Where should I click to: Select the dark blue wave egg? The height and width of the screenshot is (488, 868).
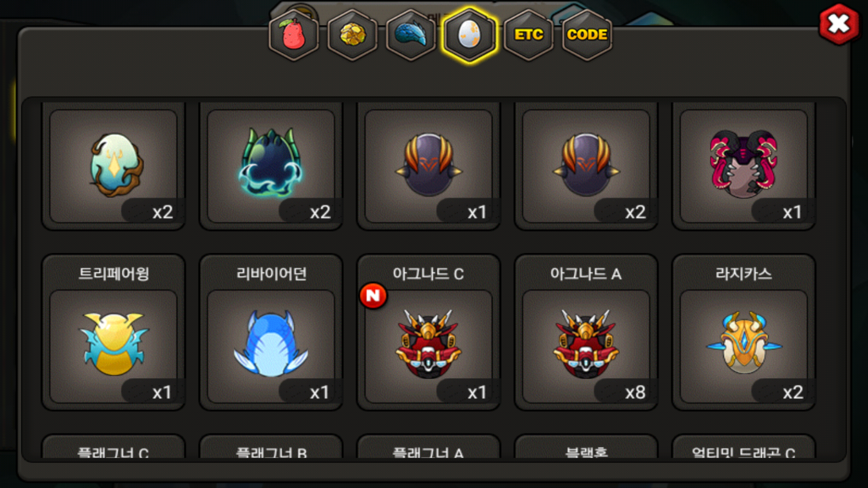271,166
